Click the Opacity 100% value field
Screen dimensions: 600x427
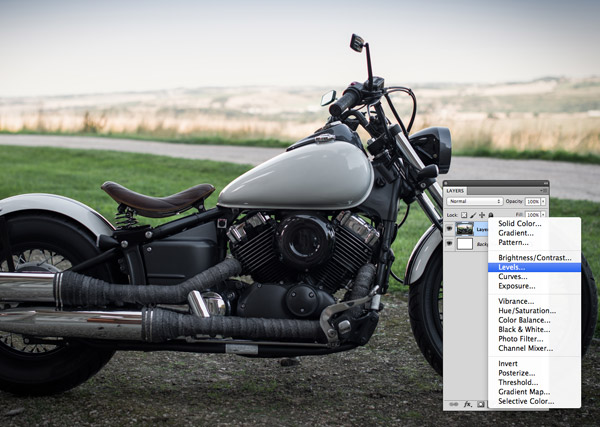pos(532,201)
